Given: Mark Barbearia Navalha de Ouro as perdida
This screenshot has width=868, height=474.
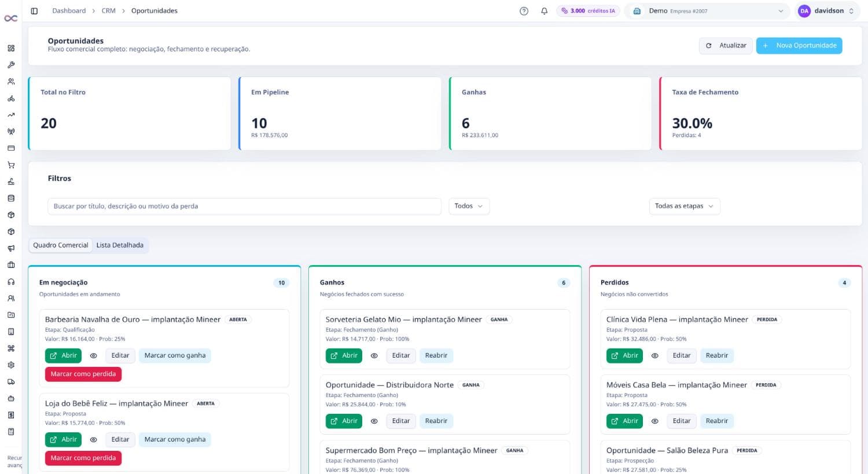Looking at the screenshot, I should pyautogui.click(x=83, y=374).
